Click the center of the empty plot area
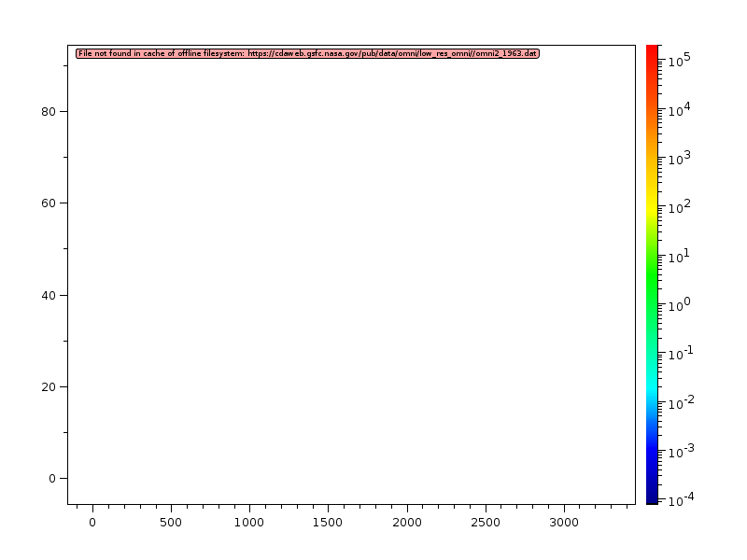 pos(351,274)
